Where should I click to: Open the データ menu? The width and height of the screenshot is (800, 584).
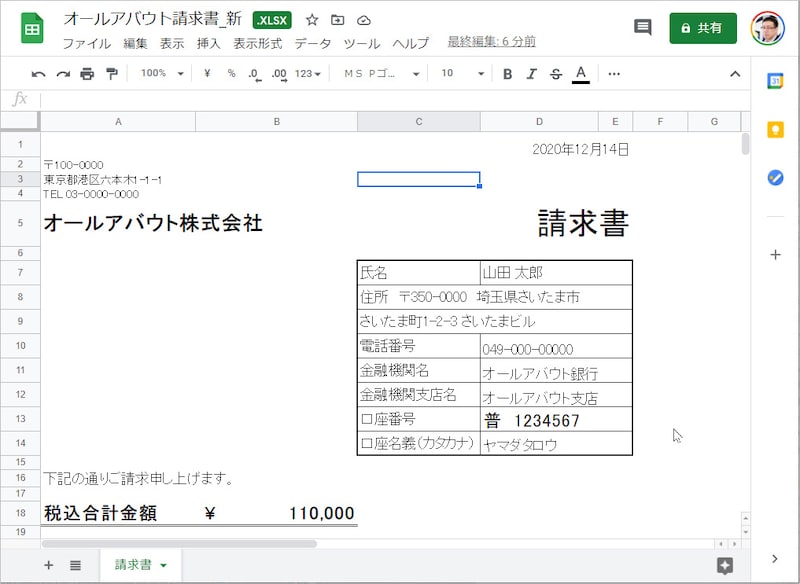[312, 43]
